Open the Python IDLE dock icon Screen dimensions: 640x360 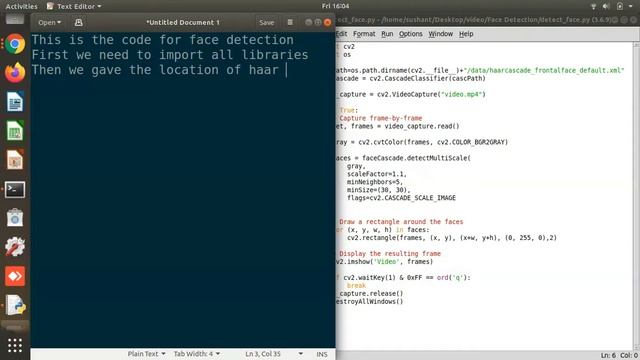click(15, 305)
